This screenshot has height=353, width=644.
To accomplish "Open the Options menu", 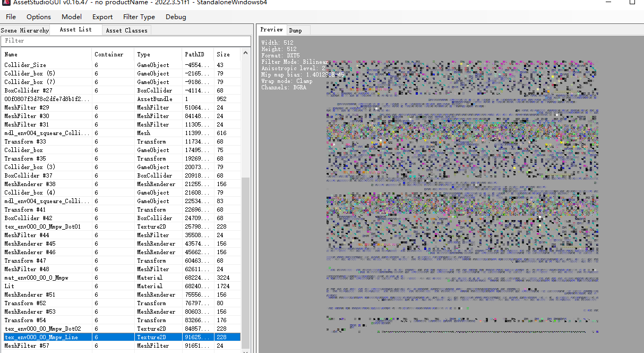I will coord(39,17).
